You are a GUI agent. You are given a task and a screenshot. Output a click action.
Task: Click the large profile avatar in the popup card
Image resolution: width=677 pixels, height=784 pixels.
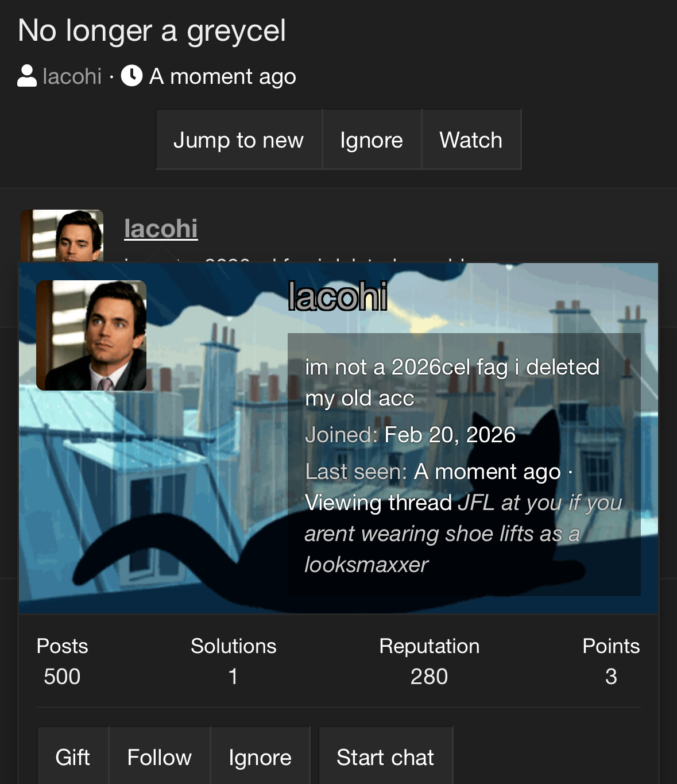pos(91,335)
